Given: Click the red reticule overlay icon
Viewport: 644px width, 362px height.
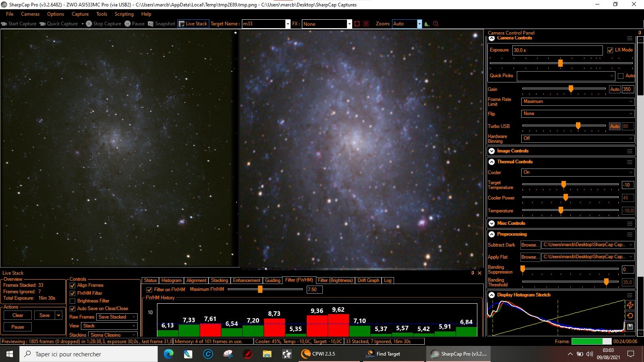Looking at the screenshot, I should pyautogui.click(x=366, y=24).
